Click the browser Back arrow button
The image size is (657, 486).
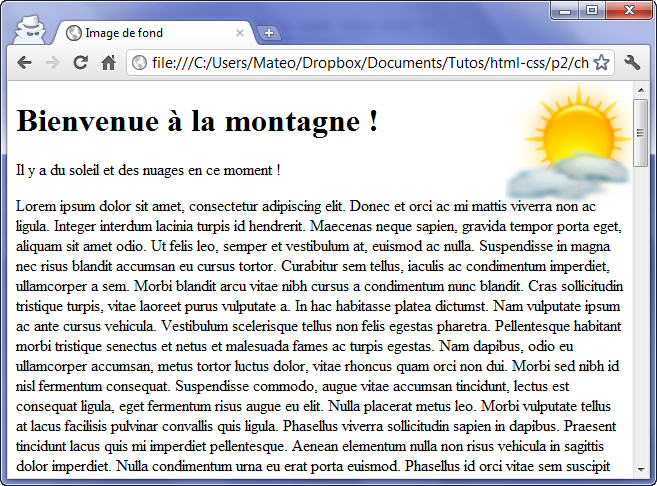pyautogui.click(x=24, y=63)
